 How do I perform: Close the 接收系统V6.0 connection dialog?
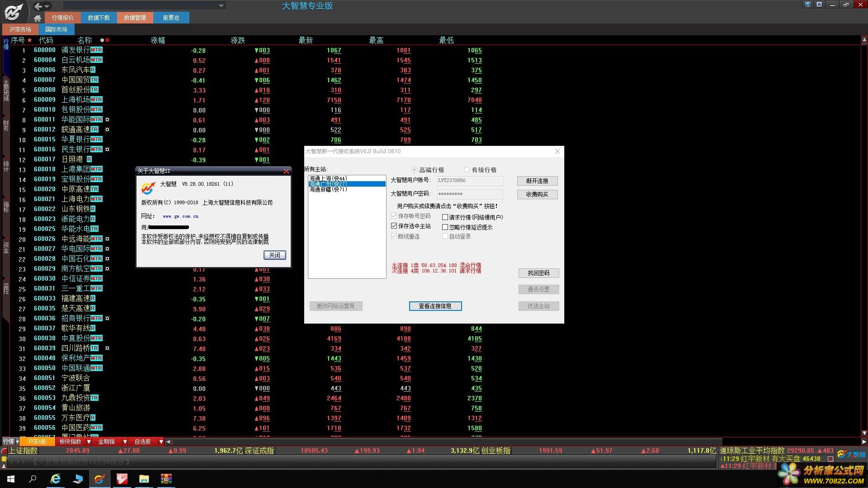pos(557,151)
